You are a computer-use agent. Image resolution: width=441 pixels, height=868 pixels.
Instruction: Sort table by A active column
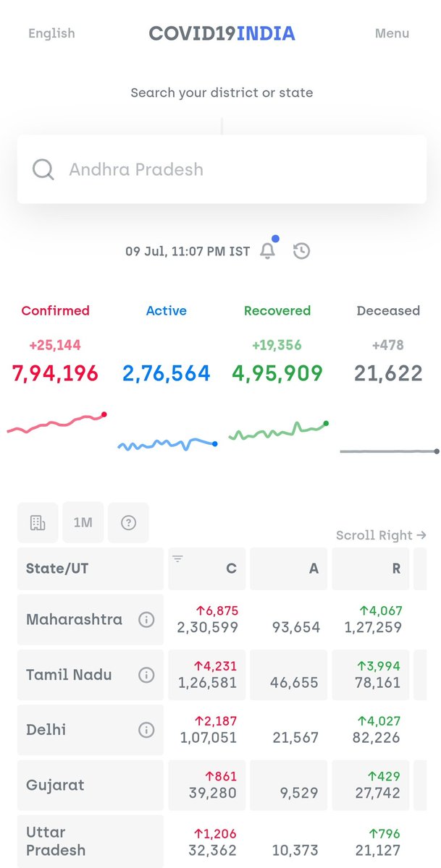(x=289, y=569)
